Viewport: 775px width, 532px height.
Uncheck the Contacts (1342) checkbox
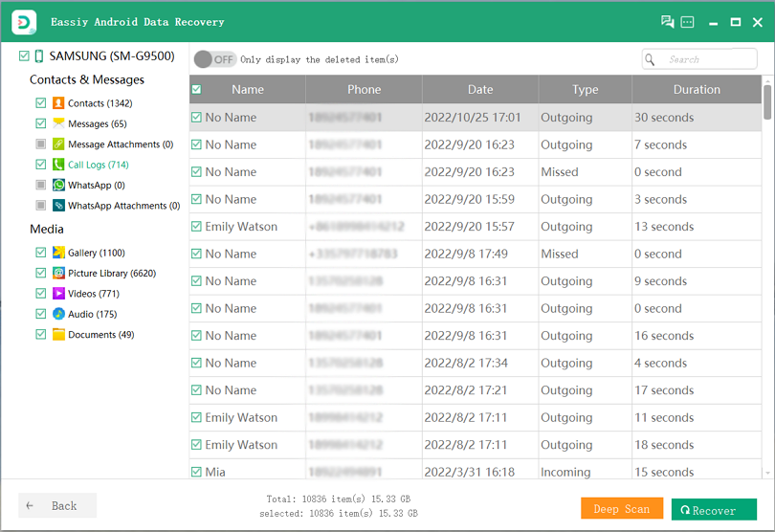40,102
